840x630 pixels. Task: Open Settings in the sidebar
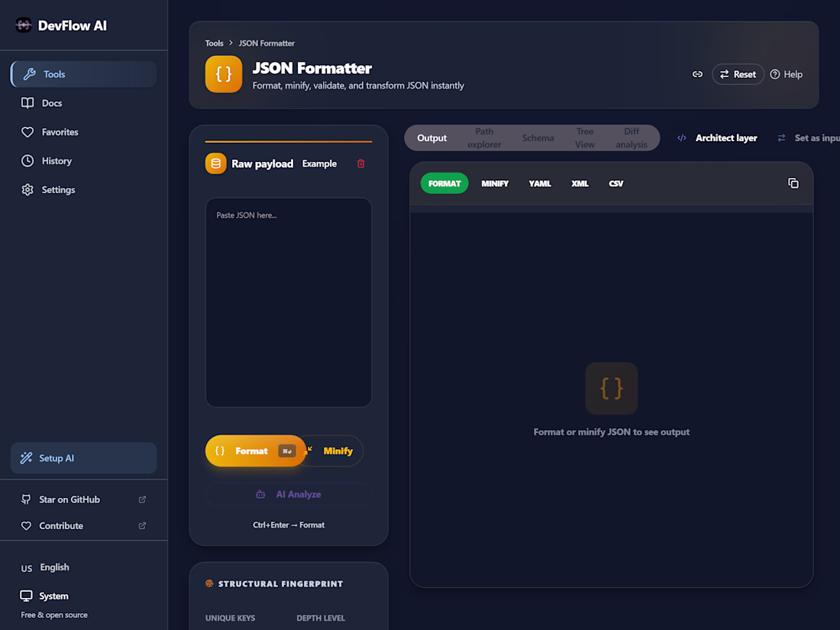click(83, 189)
